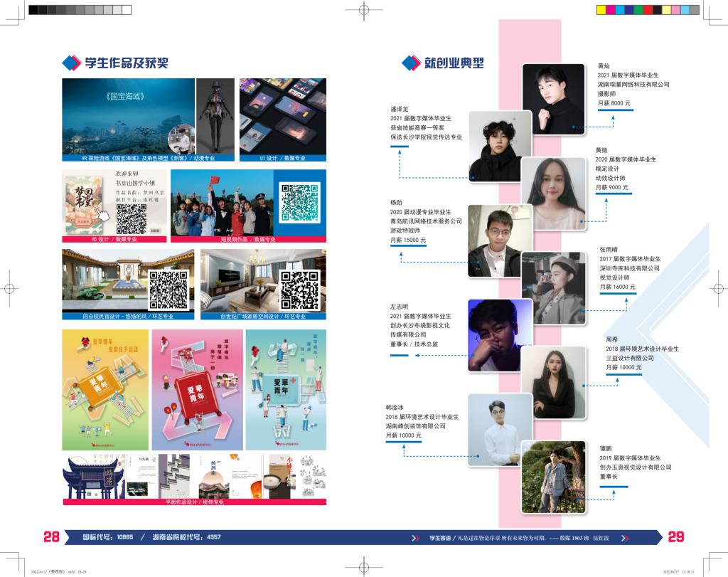Click the top center registration crosshair mark
The image size is (728, 577).
(x=363, y=11)
